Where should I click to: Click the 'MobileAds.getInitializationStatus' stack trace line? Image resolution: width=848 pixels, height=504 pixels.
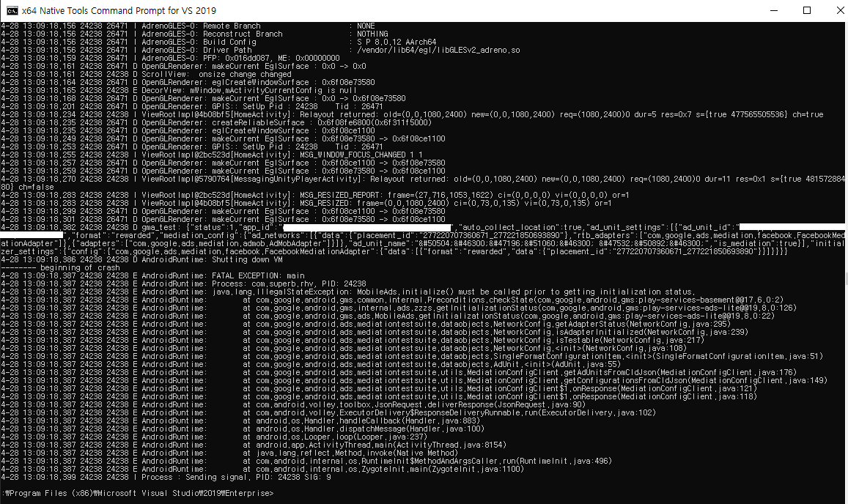click(388, 316)
